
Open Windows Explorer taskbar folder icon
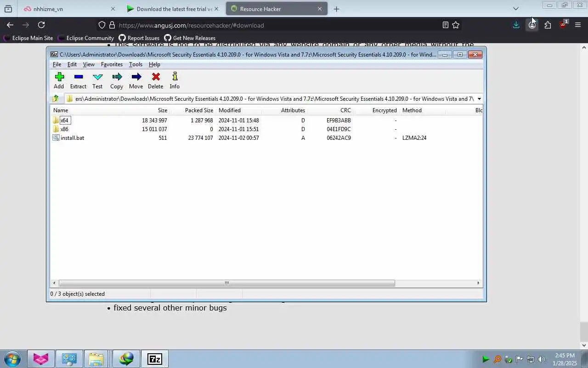coord(96,359)
